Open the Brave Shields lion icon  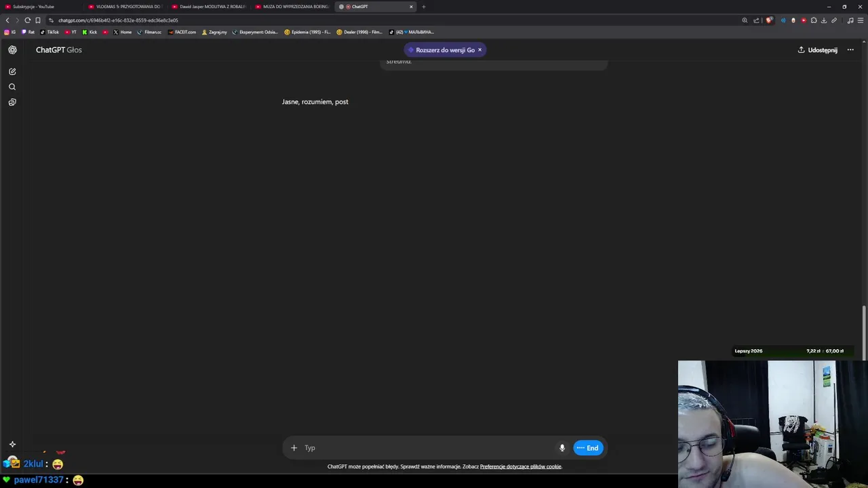(x=769, y=20)
